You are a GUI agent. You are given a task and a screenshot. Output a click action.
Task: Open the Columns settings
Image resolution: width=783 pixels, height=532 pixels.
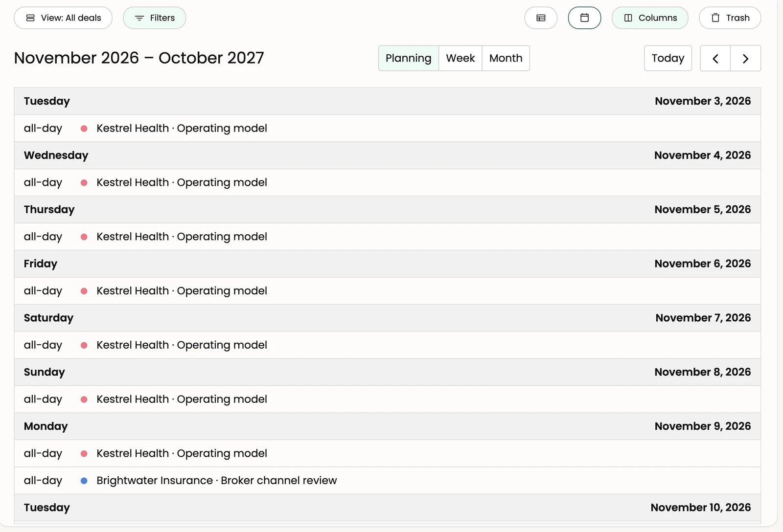point(650,18)
